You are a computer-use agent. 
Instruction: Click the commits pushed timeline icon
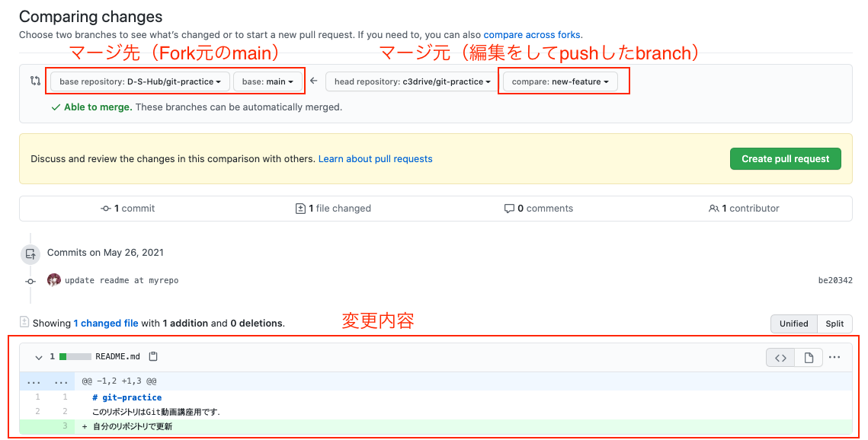30,253
